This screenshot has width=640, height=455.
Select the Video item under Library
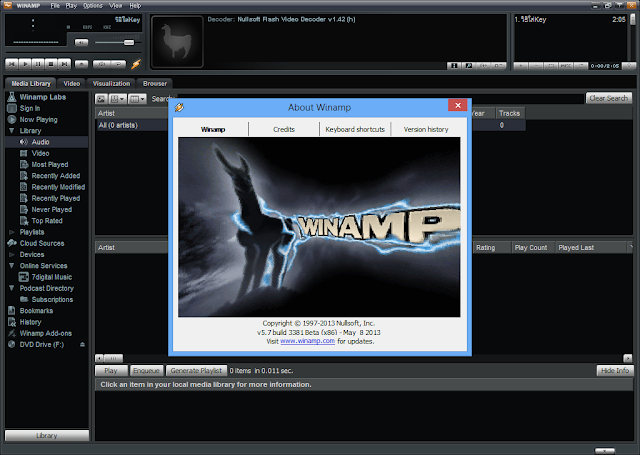[40, 153]
